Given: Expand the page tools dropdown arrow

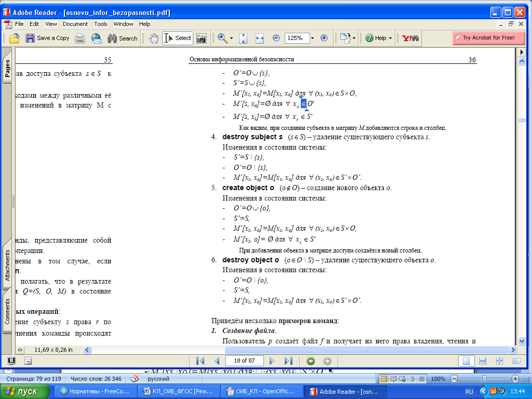Looking at the screenshot, I should tap(354, 38).
